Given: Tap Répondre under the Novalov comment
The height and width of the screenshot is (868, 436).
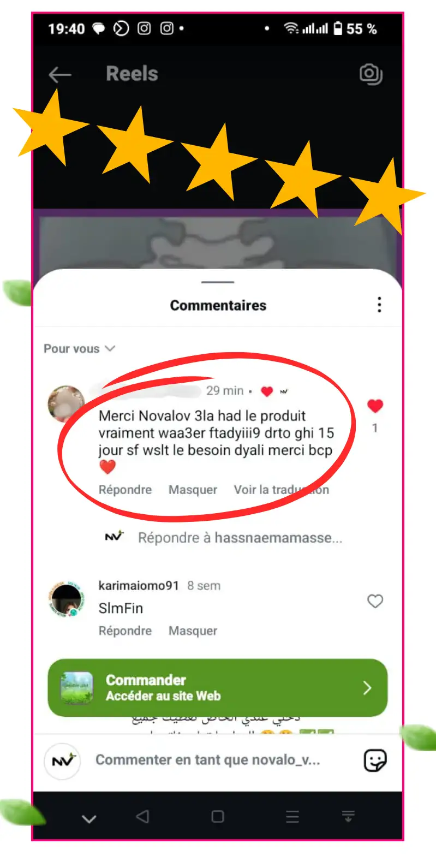Looking at the screenshot, I should [x=125, y=490].
